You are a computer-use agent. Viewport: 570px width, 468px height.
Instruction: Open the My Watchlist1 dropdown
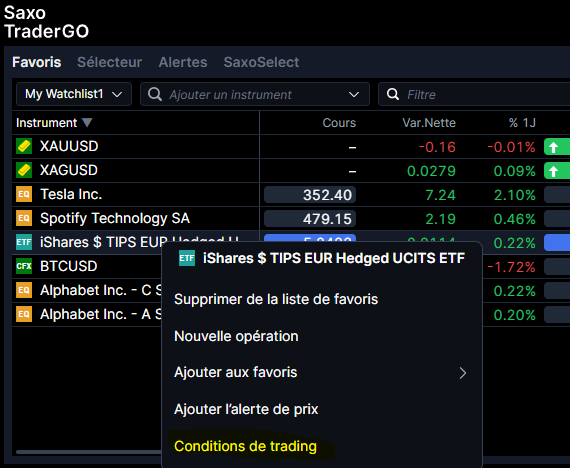coord(74,94)
